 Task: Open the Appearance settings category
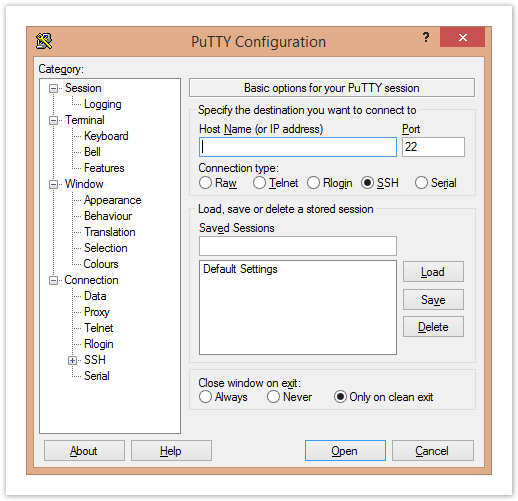(x=113, y=200)
